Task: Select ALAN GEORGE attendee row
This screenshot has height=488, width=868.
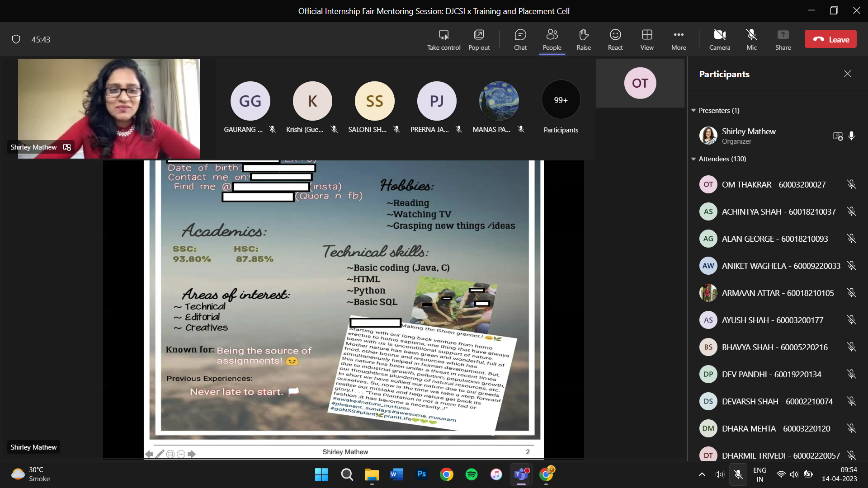Action: pyautogui.click(x=778, y=239)
